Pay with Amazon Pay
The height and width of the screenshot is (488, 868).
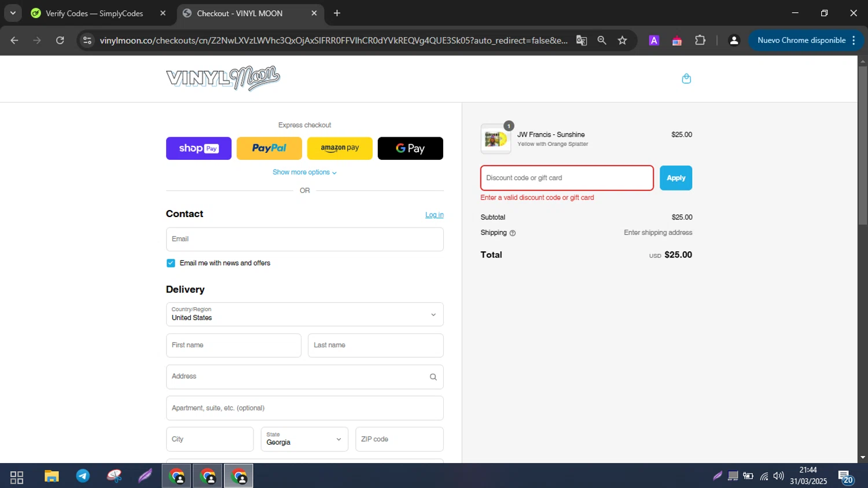[340, 148]
